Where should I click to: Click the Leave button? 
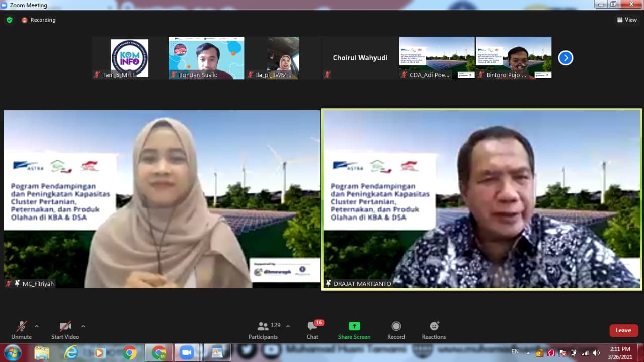pyautogui.click(x=623, y=330)
